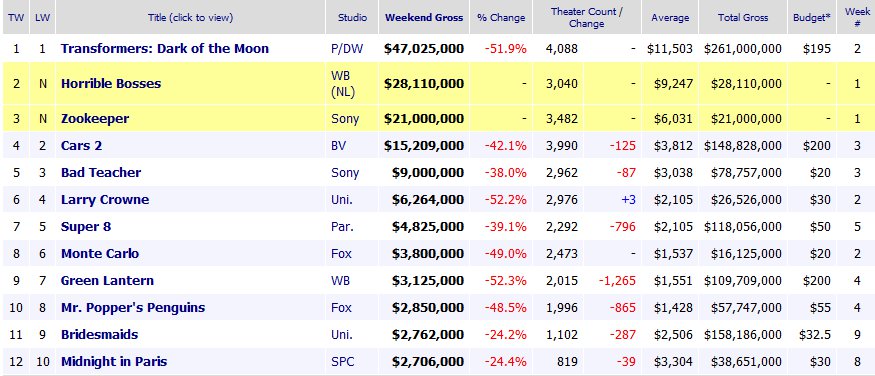The height and width of the screenshot is (376, 875).
Task: Click the Studio column header
Action: click(353, 17)
